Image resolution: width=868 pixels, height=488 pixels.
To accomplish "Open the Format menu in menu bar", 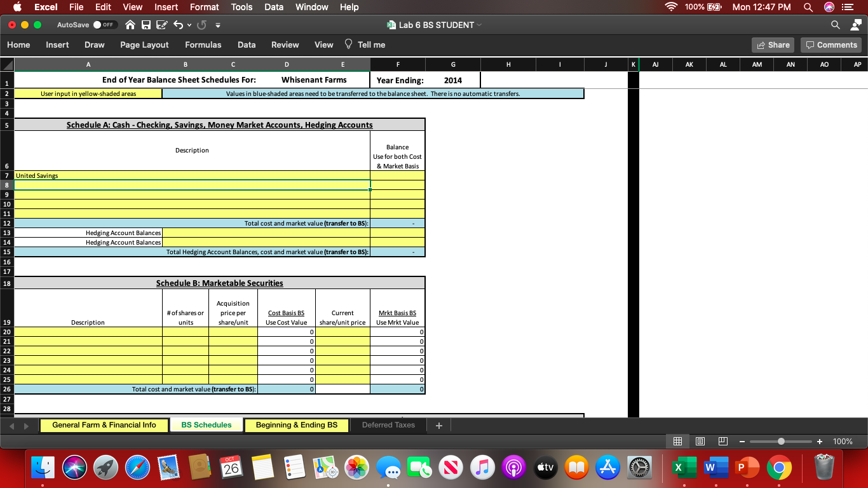I will click(205, 7).
